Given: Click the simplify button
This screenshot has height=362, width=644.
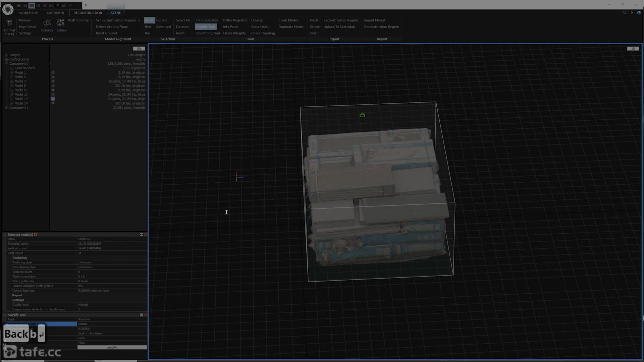Looking at the screenshot, I should (x=112, y=347).
